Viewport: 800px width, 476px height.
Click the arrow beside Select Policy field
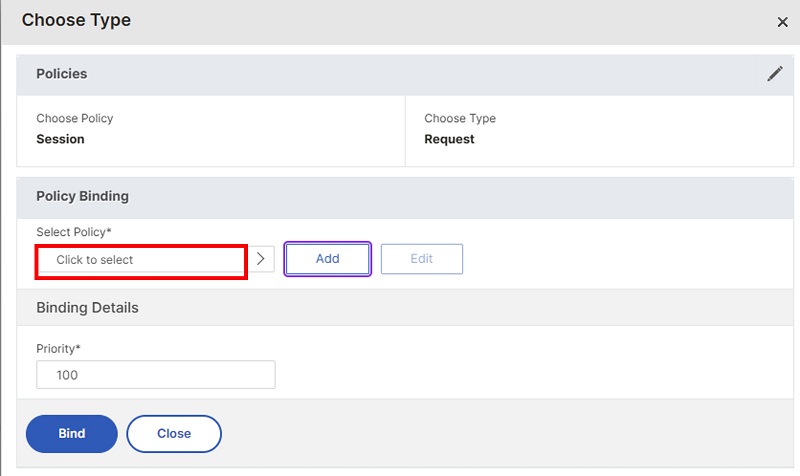(261, 259)
